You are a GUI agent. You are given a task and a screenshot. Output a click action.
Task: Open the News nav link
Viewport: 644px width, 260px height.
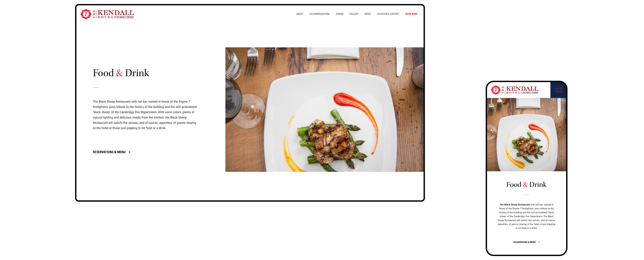(368, 14)
